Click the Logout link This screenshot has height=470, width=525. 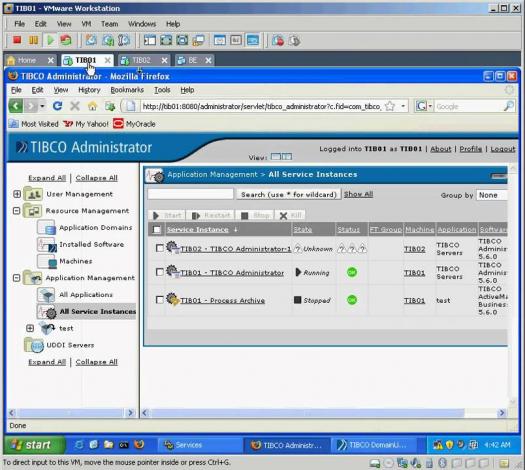click(503, 149)
